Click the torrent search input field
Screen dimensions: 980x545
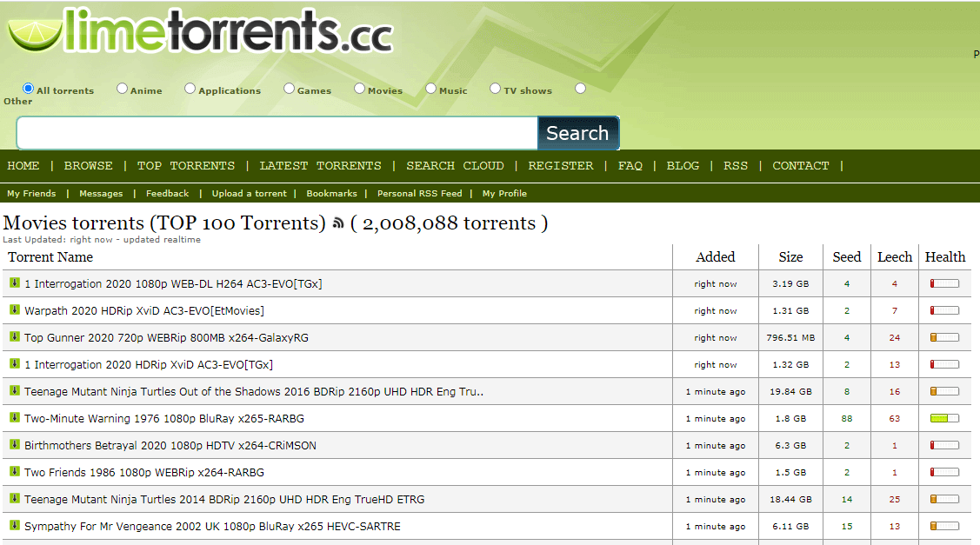277,133
